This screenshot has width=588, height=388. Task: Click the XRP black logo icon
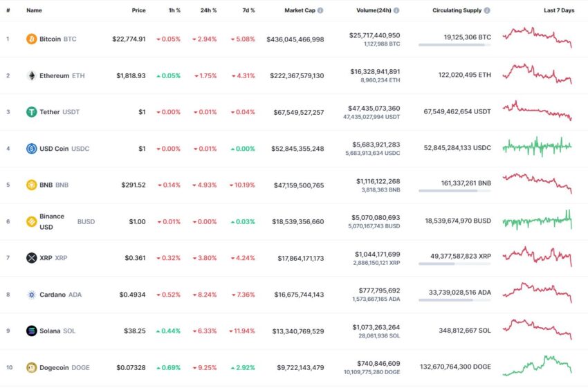click(32, 258)
